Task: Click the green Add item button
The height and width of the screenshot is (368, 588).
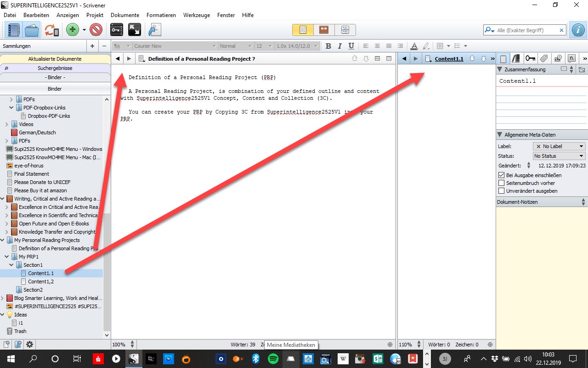Action: (x=72, y=30)
